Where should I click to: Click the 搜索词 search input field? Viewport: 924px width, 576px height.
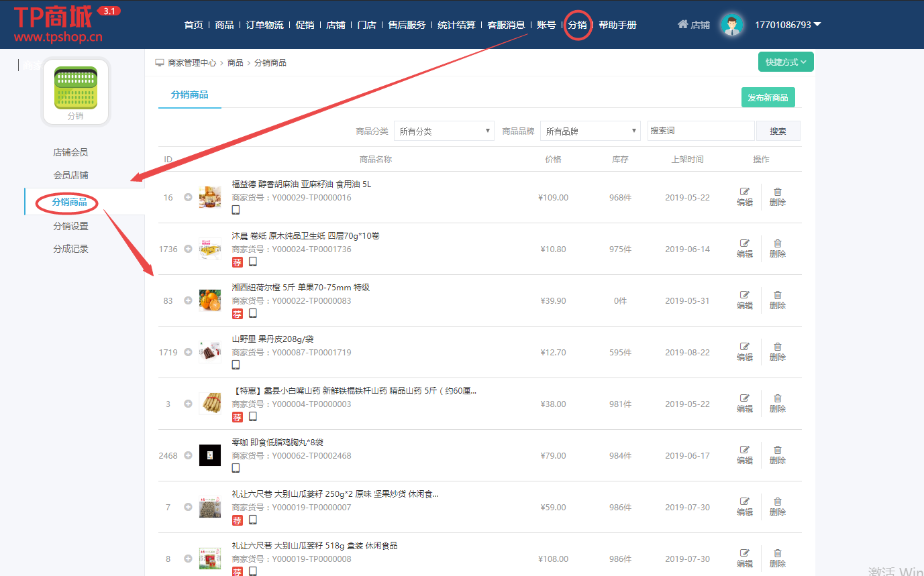(x=701, y=131)
